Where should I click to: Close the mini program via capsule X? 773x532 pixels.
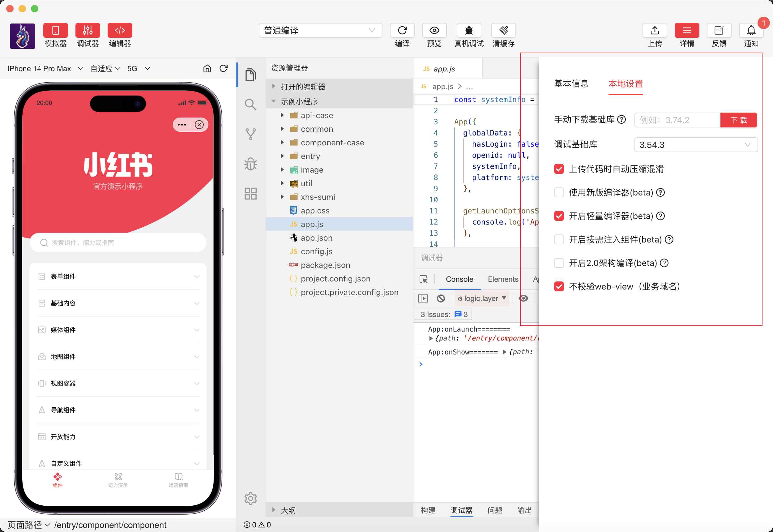(199, 124)
